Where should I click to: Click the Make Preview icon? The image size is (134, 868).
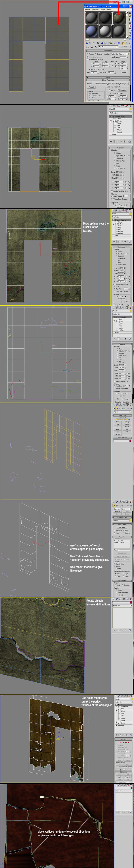click(x=130, y=29)
